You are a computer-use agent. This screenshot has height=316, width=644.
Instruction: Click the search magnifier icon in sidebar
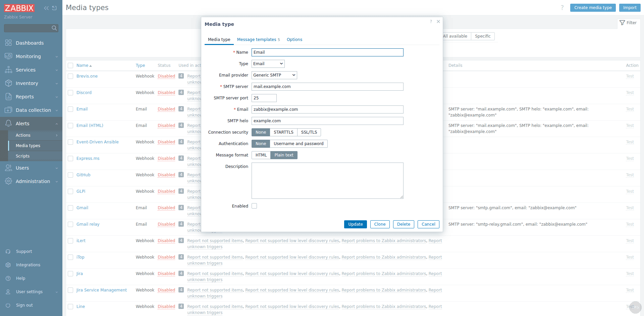54,28
